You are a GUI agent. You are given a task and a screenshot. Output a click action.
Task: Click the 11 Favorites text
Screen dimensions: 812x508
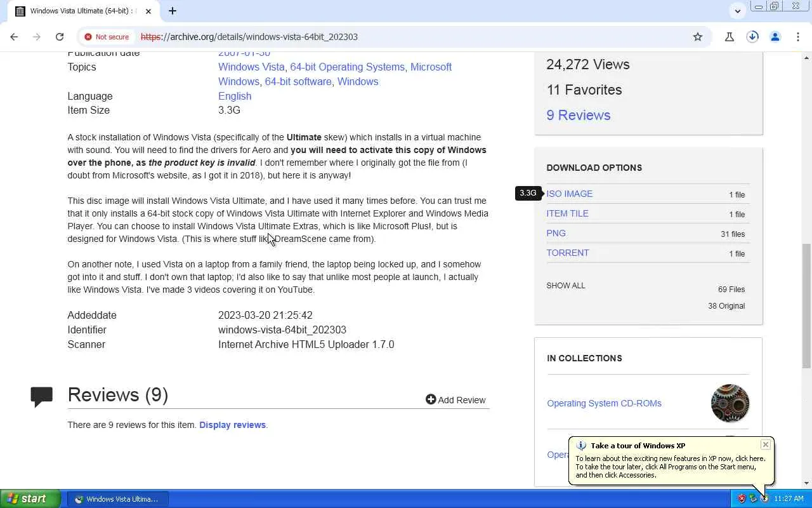(x=584, y=90)
